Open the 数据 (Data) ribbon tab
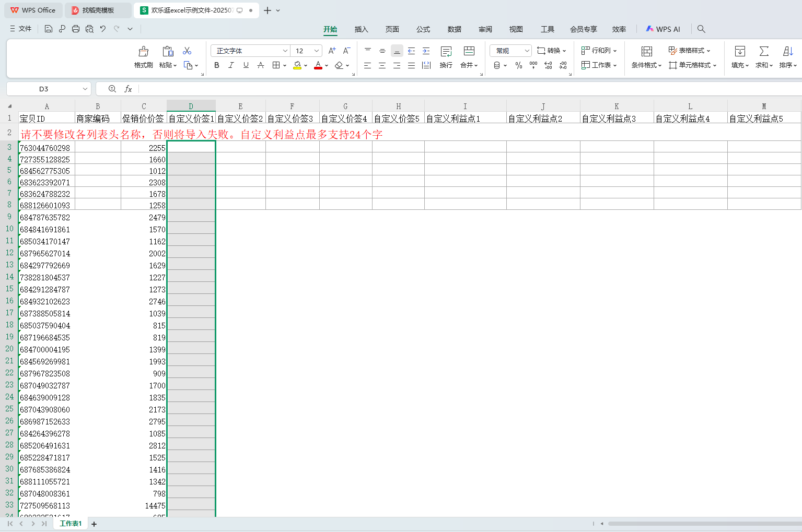 click(454, 29)
